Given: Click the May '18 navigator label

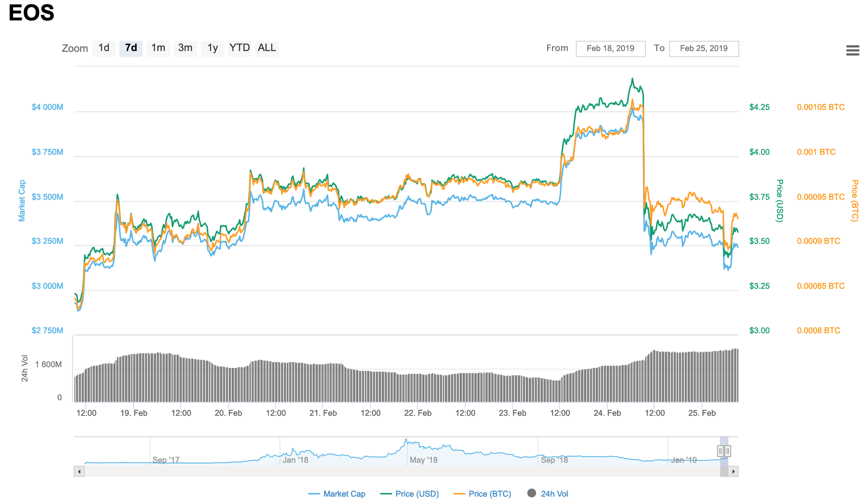Looking at the screenshot, I should point(424,460).
